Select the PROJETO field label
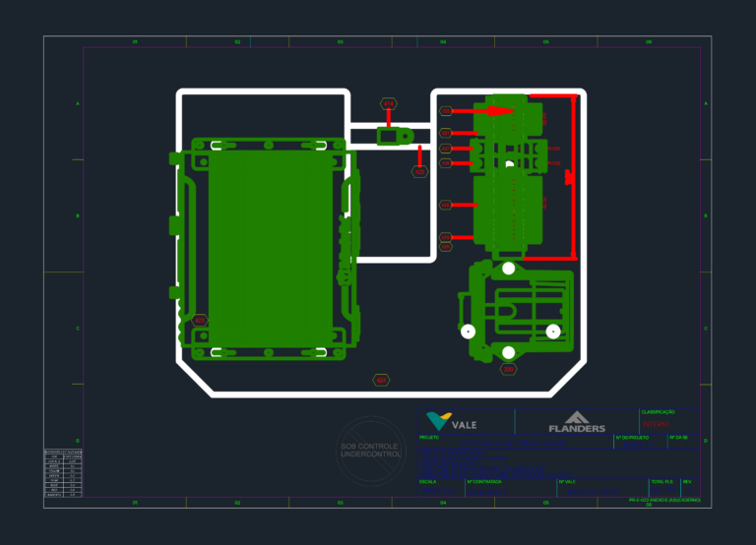756x545 pixels. click(x=429, y=438)
